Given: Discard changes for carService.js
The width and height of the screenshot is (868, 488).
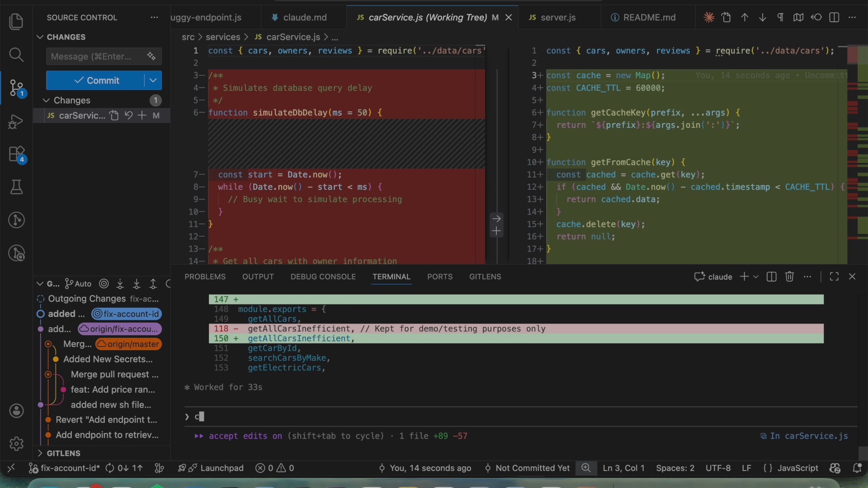Looking at the screenshot, I should (129, 116).
